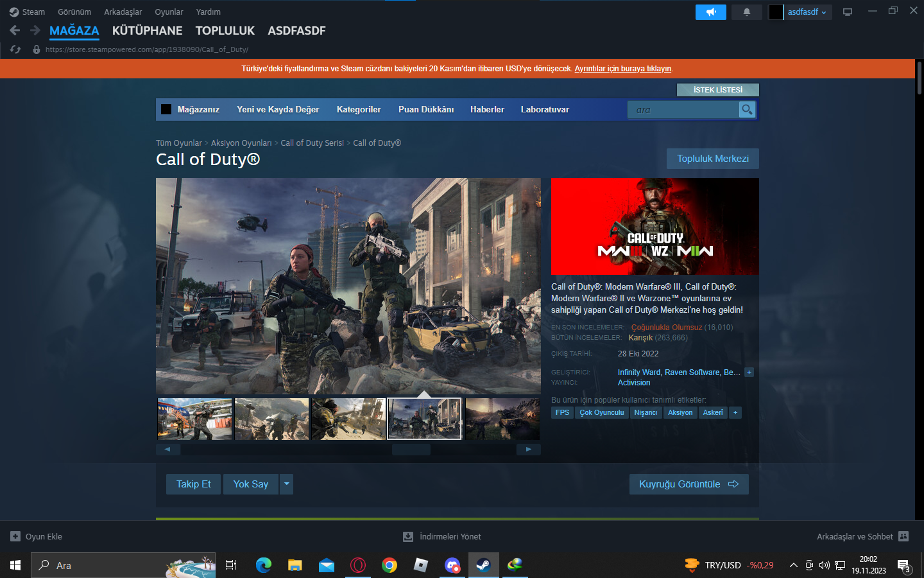Screen dimensions: 924x578
Task: Select the MAĞAZA tab
Action: click(x=74, y=31)
